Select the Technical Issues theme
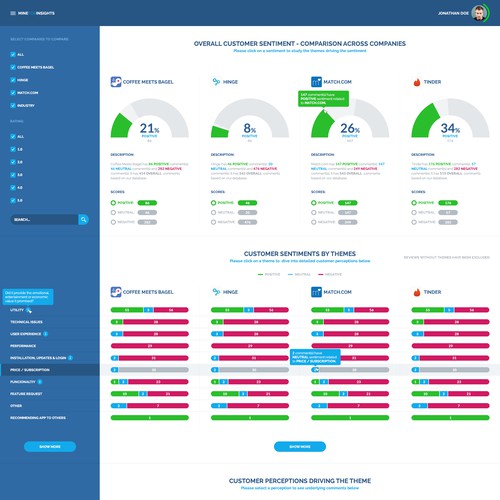Screen dimensions: 500x500 [x=26, y=322]
